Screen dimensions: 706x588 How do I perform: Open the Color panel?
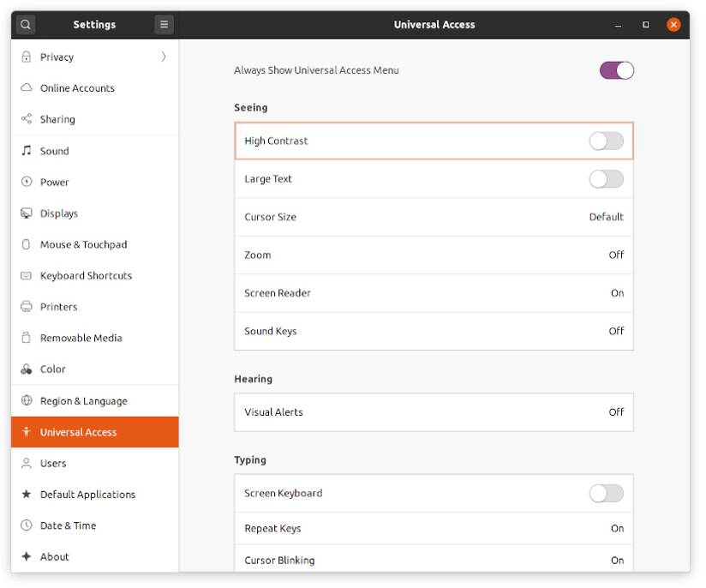(95, 369)
